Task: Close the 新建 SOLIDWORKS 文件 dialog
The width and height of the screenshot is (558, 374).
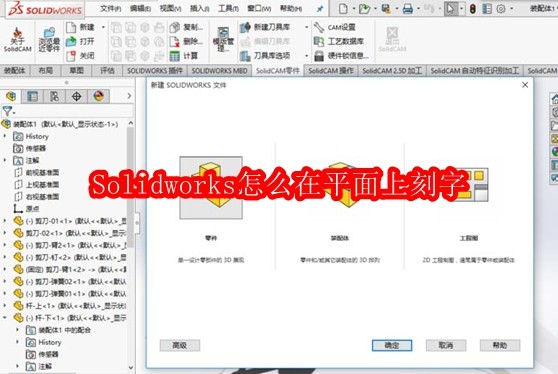Action: tap(525, 85)
